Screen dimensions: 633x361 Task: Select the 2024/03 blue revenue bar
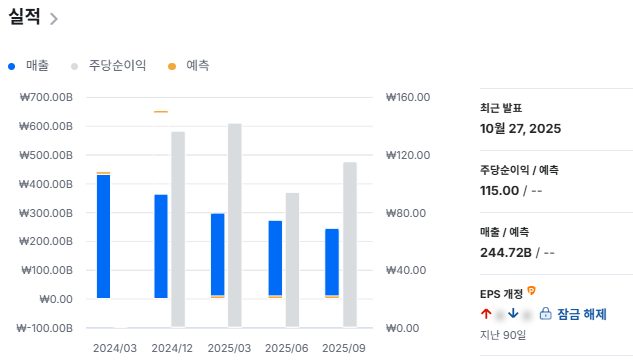[103, 236]
